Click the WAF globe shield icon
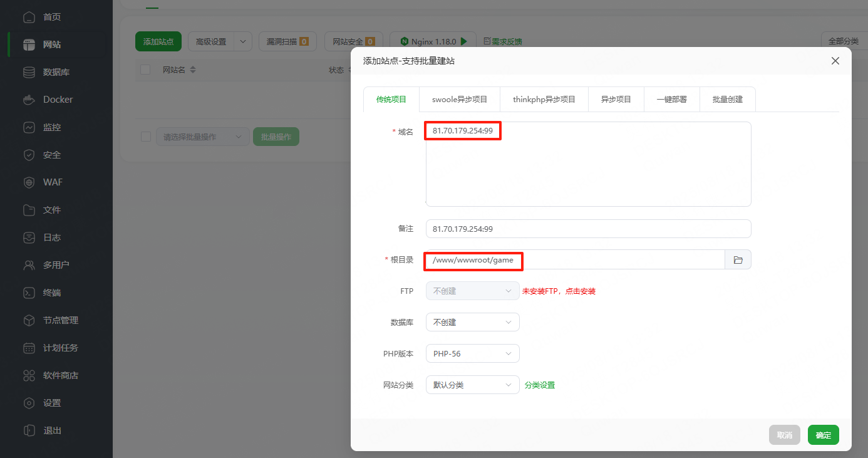 (29, 182)
